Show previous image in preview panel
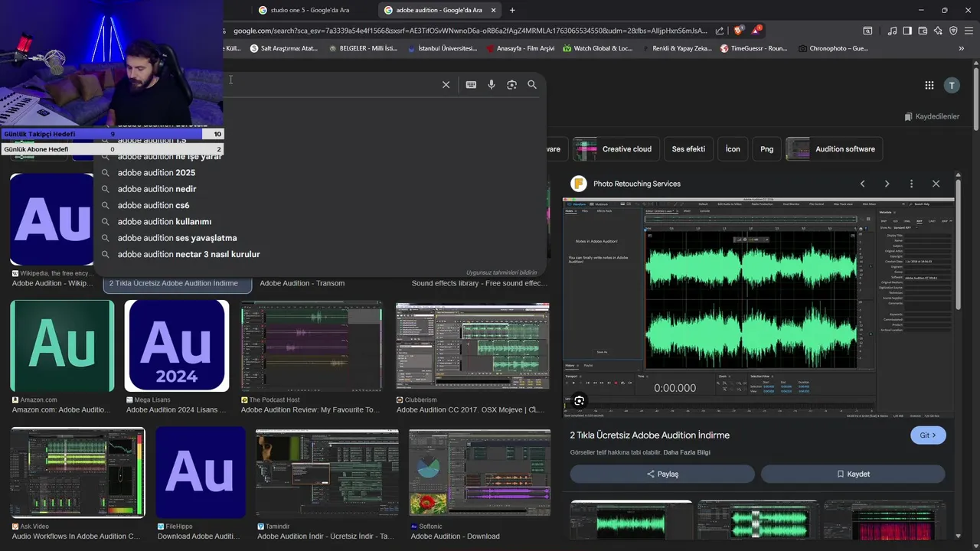This screenshot has height=551, width=980. pyautogui.click(x=862, y=184)
